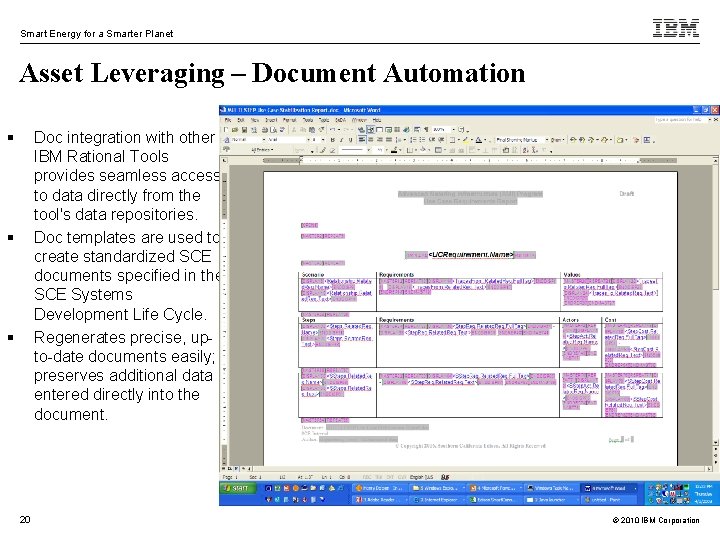
Task: Create a new blank document
Action: pyautogui.click(x=225, y=130)
